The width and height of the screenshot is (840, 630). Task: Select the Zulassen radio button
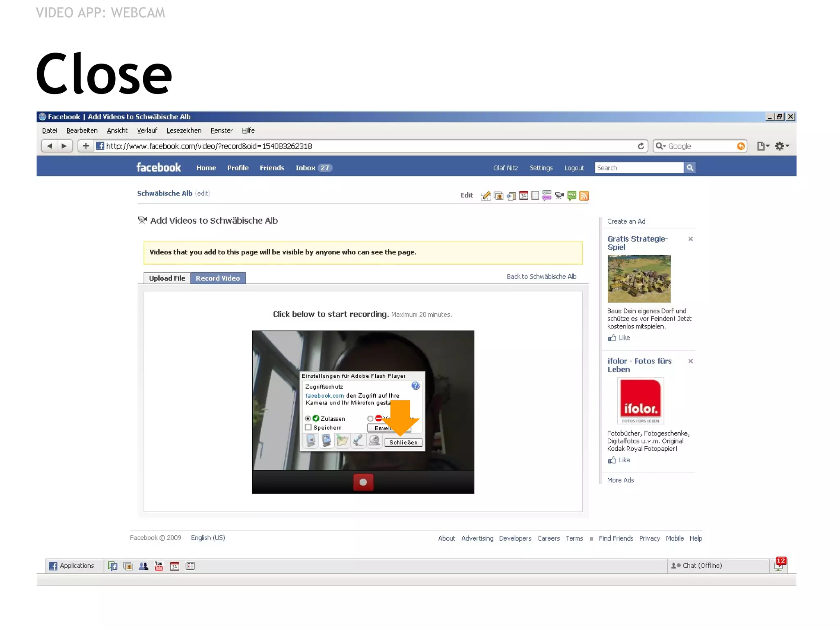[x=308, y=419]
